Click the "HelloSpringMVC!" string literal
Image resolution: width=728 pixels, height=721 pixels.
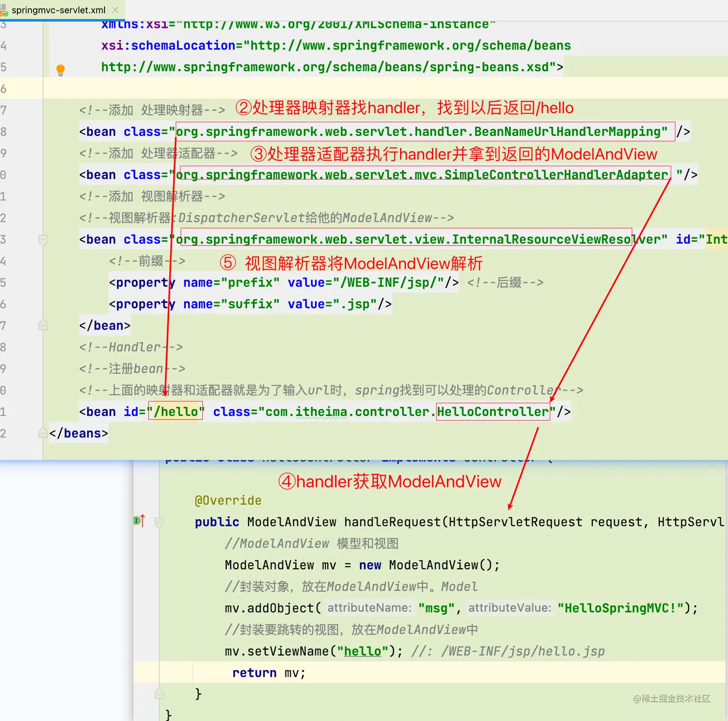coord(621,608)
